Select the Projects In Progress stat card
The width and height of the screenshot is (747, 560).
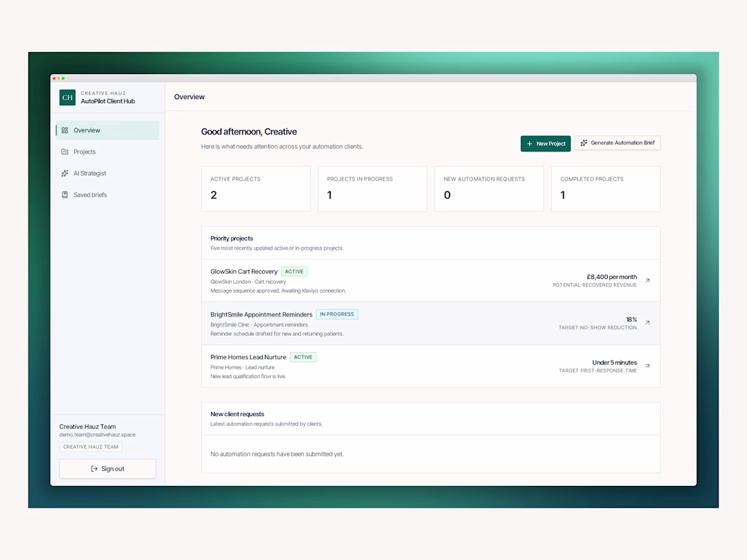[x=373, y=189]
